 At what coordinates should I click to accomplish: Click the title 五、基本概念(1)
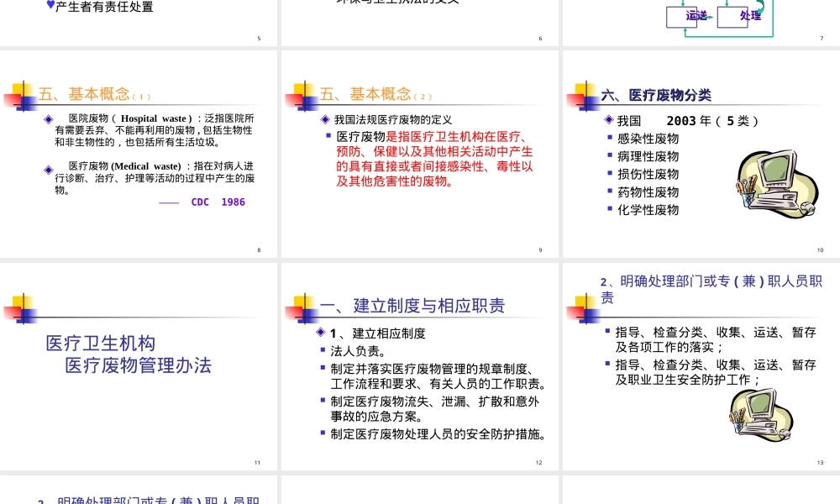94,94
